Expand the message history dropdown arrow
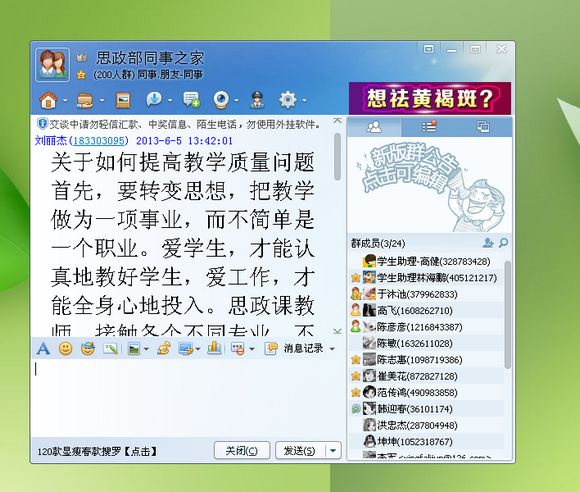 [x=332, y=349]
